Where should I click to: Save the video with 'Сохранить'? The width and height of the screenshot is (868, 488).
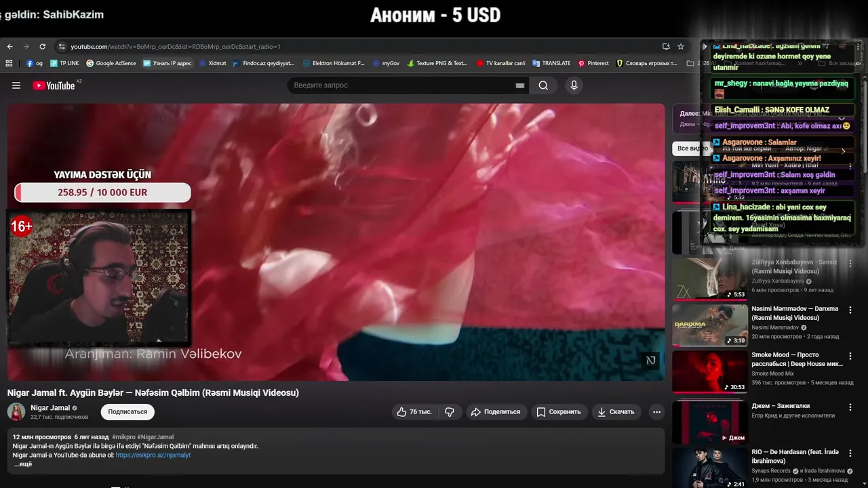point(559,411)
